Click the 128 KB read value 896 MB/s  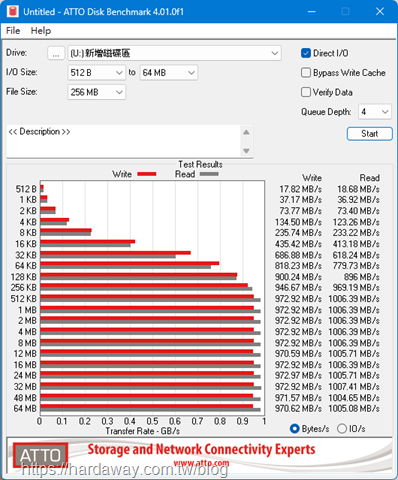(x=362, y=277)
